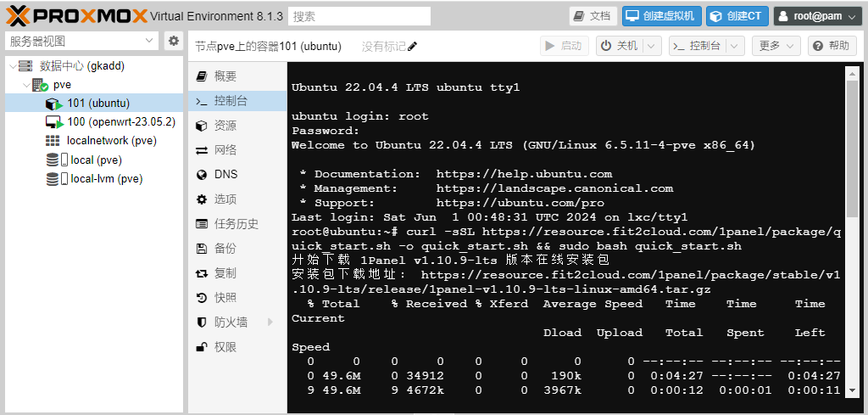Image resolution: width=868 pixels, height=415 pixels.
Task: Open the root@pam user menu
Action: [x=818, y=16]
